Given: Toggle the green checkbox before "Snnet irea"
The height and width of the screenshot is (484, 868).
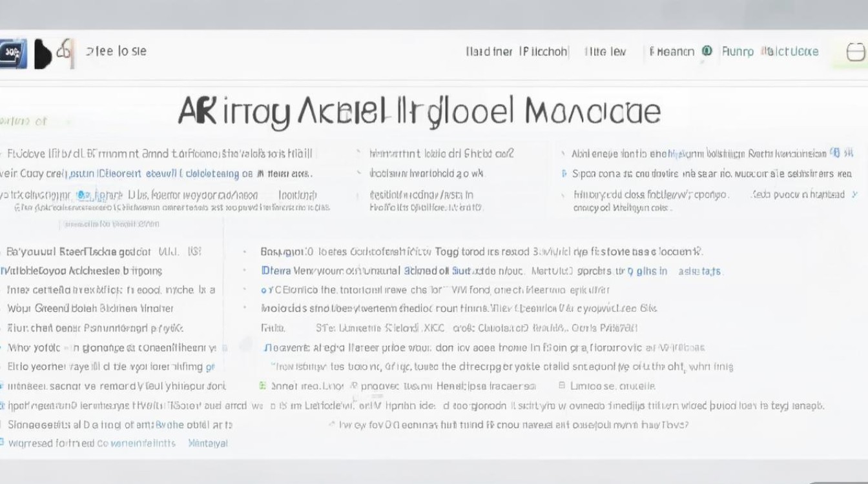Looking at the screenshot, I should point(263,386).
